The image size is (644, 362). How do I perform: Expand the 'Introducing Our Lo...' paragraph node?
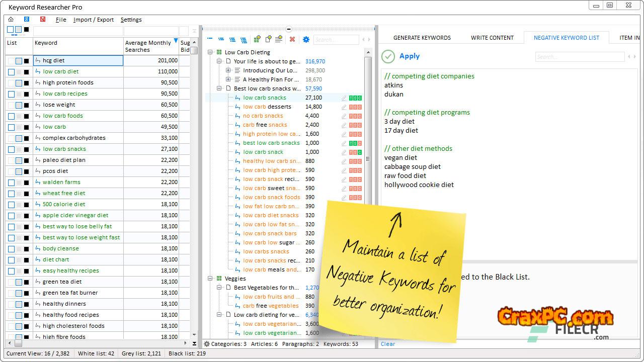point(228,70)
